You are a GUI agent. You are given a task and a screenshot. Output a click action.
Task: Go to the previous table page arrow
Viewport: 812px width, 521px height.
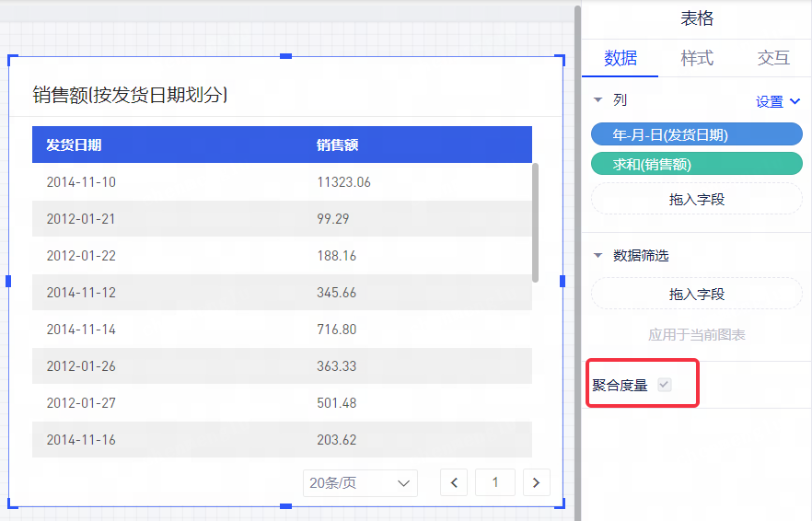pyautogui.click(x=454, y=482)
